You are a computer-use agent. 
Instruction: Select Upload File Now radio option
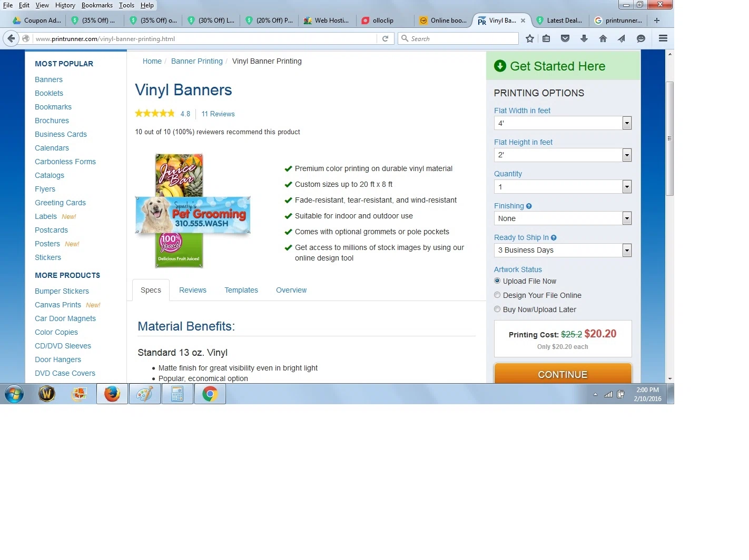pos(497,281)
